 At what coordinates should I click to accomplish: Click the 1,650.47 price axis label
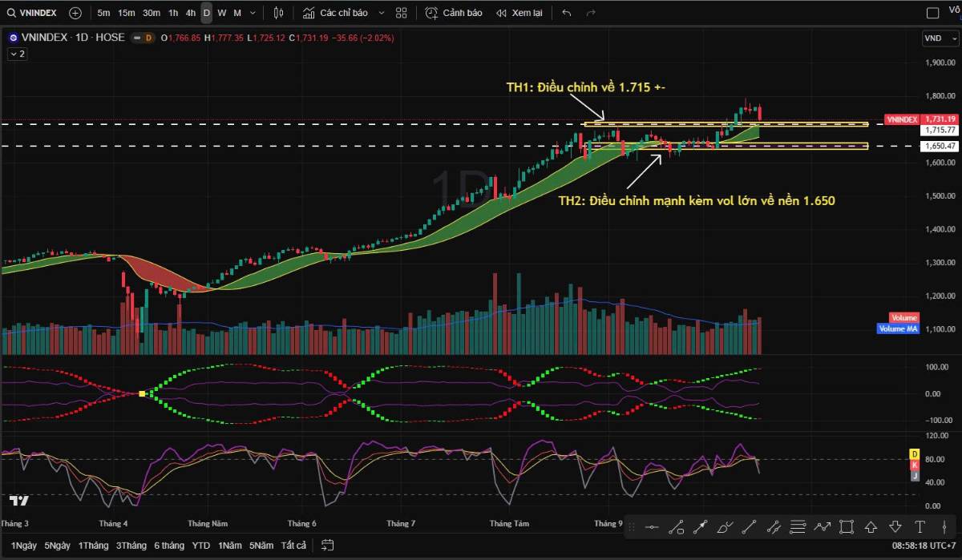(x=940, y=147)
